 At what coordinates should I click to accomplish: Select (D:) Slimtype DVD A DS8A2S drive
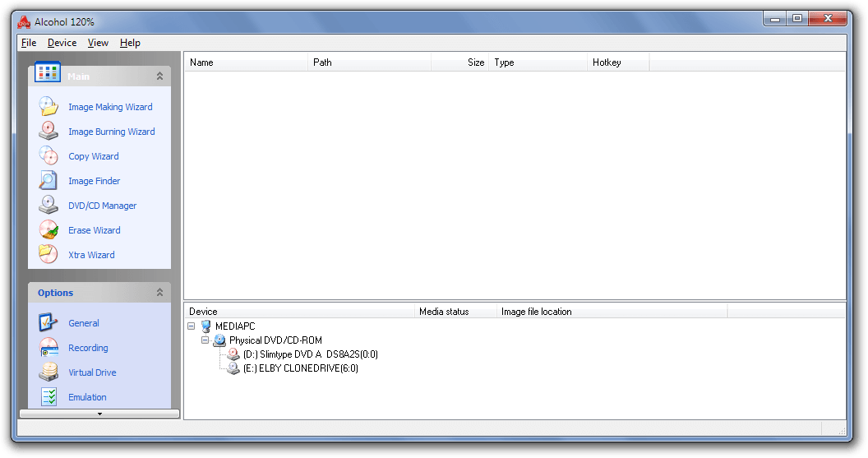311,354
